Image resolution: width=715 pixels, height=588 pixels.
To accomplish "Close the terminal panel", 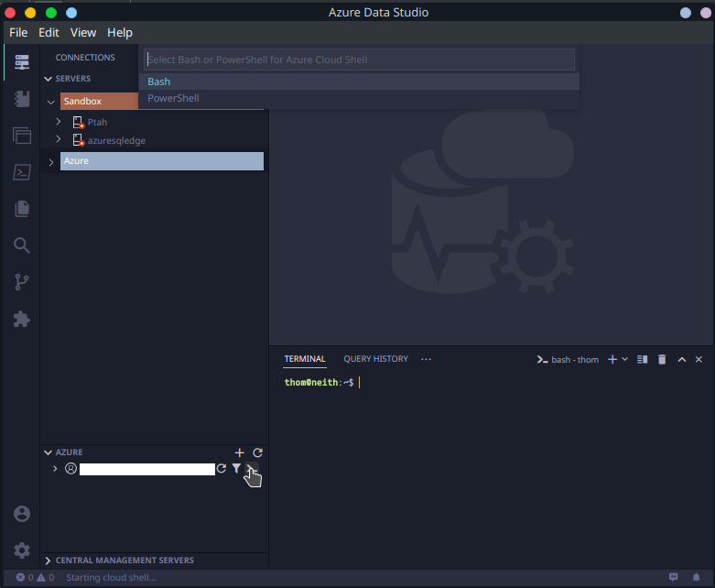I will coord(699,359).
